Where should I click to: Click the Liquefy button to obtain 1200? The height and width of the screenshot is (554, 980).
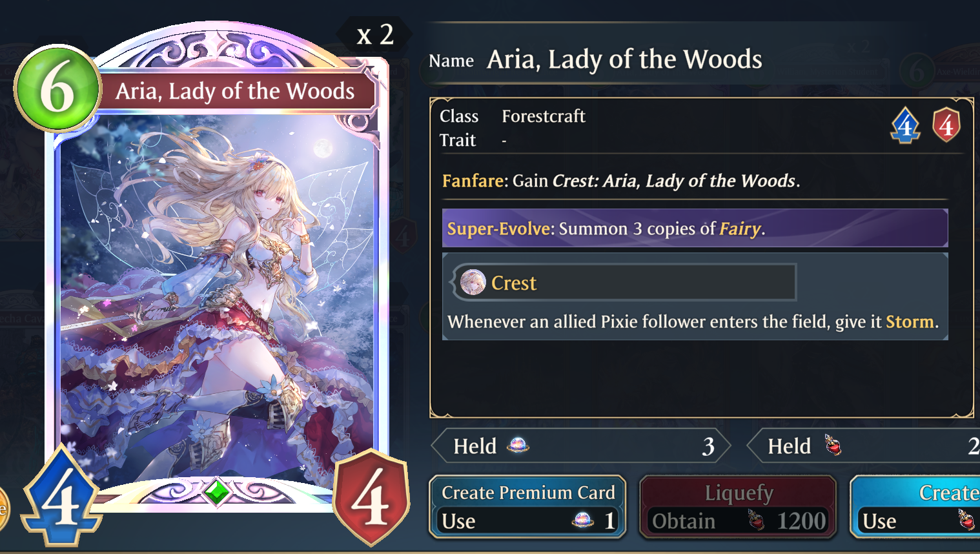738,507
